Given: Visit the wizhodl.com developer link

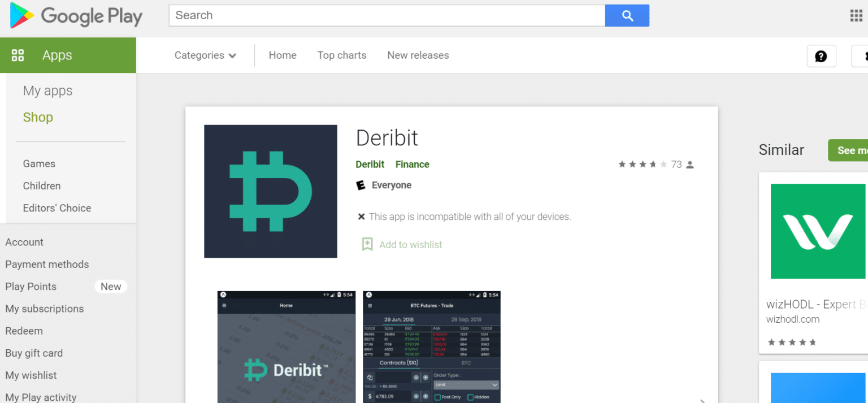Looking at the screenshot, I should 793,319.
